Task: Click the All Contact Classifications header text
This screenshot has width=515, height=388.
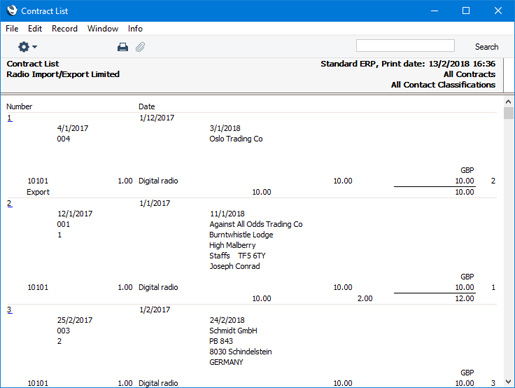Action: point(443,85)
